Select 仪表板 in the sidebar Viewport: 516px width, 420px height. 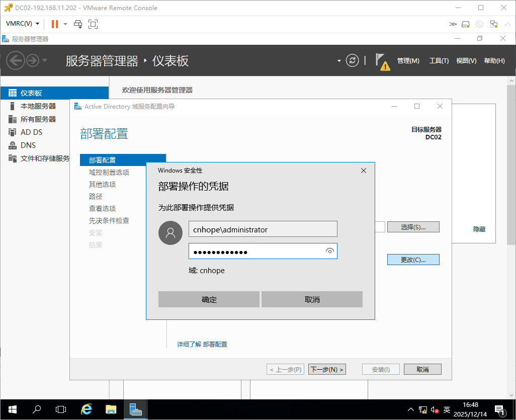point(55,93)
